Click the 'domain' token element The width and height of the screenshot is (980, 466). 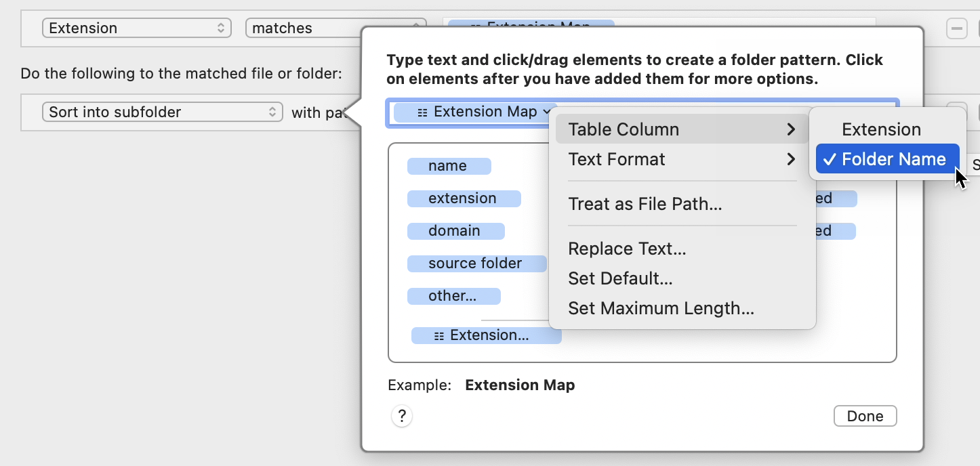[455, 231]
